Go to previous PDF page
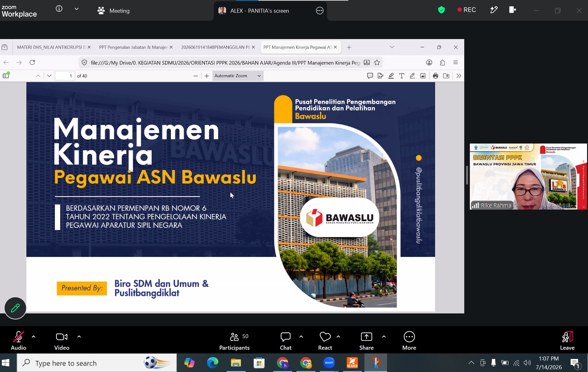Screen dimensions: 588x372 point(38,76)
